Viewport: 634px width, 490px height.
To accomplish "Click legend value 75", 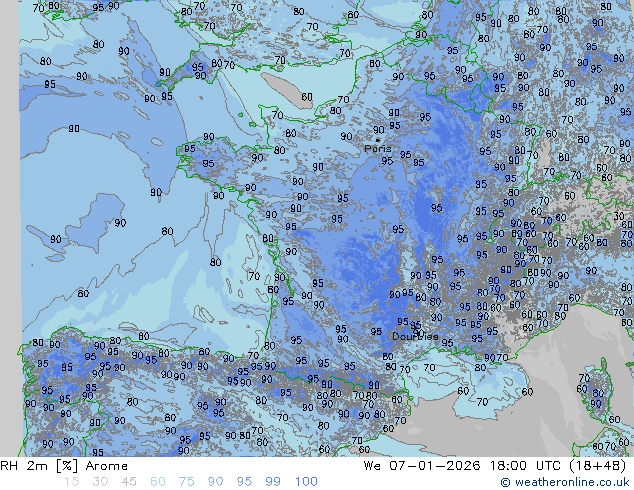I will [x=186, y=482].
